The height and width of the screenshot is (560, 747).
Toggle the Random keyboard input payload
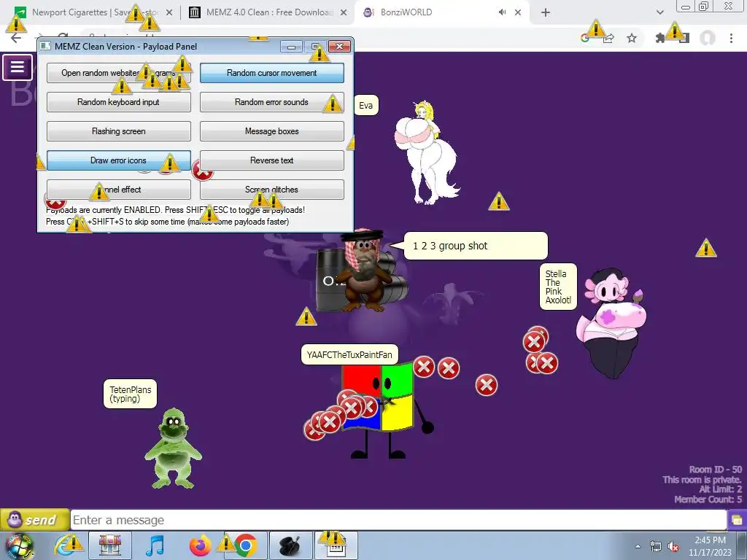pyautogui.click(x=119, y=102)
